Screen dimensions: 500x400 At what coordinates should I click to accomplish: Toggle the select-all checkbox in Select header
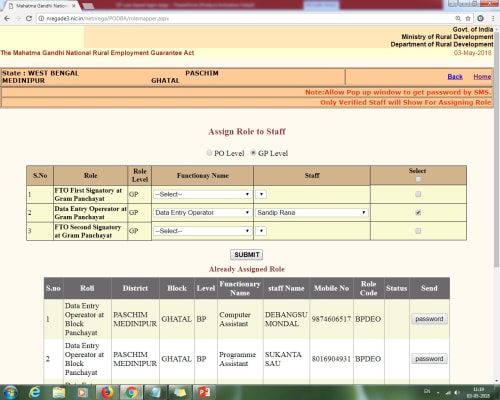pyautogui.click(x=418, y=179)
